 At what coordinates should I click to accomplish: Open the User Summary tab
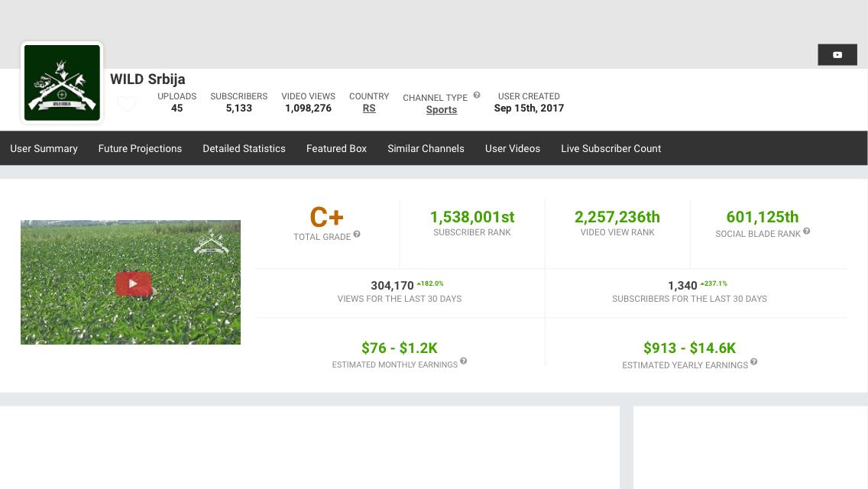point(44,148)
